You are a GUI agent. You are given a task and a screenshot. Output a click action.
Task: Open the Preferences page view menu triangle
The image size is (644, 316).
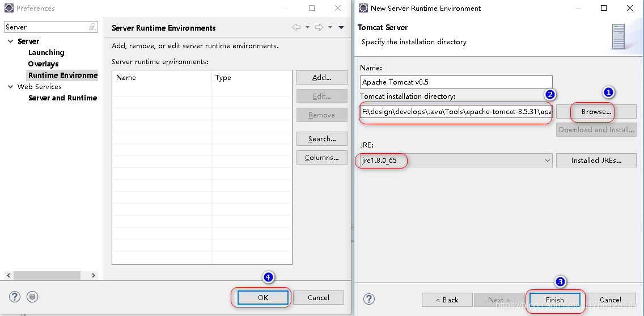click(341, 27)
